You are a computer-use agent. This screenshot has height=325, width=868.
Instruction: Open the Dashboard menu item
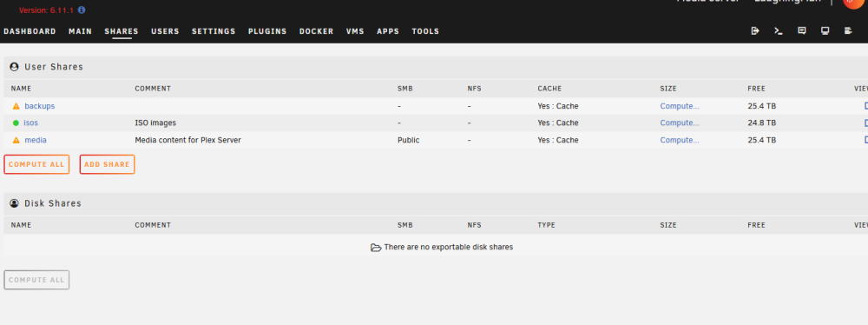pos(30,31)
